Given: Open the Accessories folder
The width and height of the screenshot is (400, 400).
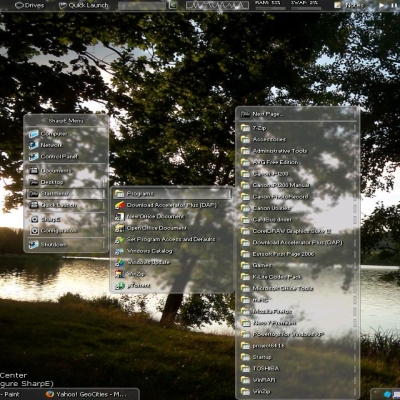Looking at the screenshot, I should click(298, 139).
